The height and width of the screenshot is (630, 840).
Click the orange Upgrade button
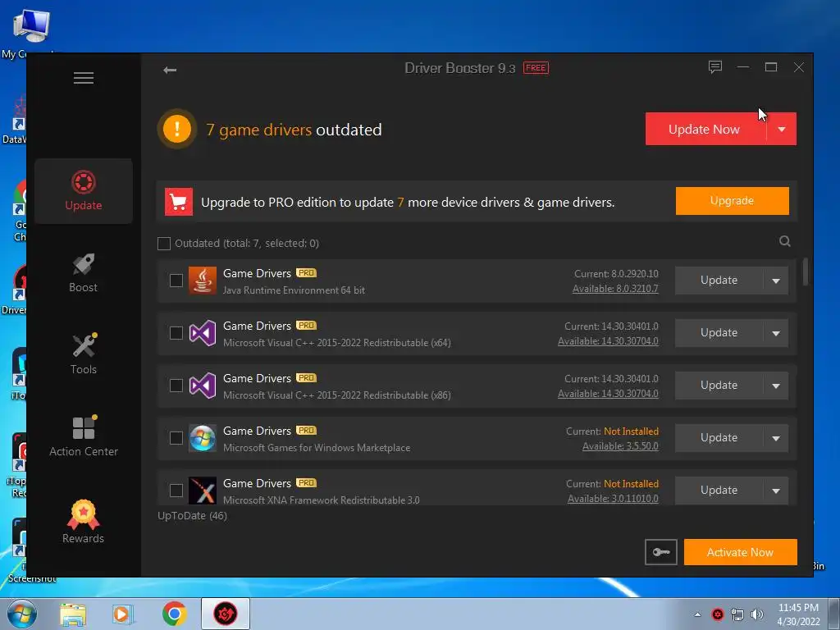(733, 201)
